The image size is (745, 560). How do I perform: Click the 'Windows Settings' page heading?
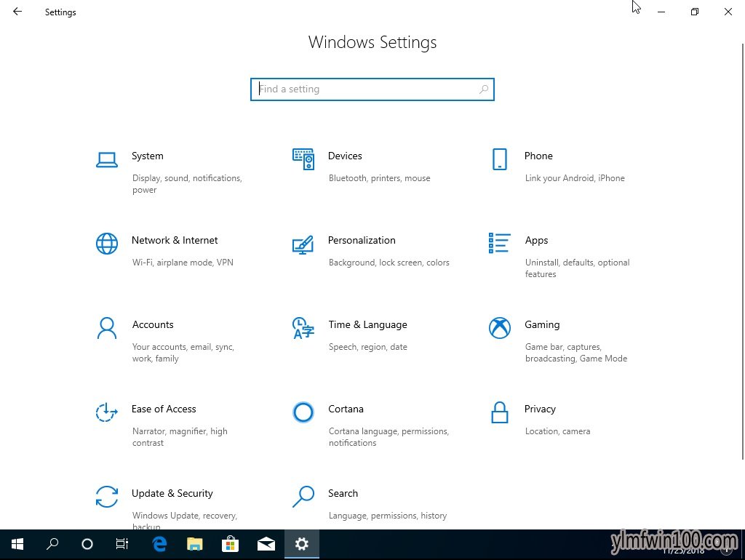pyautogui.click(x=372, y=42)
